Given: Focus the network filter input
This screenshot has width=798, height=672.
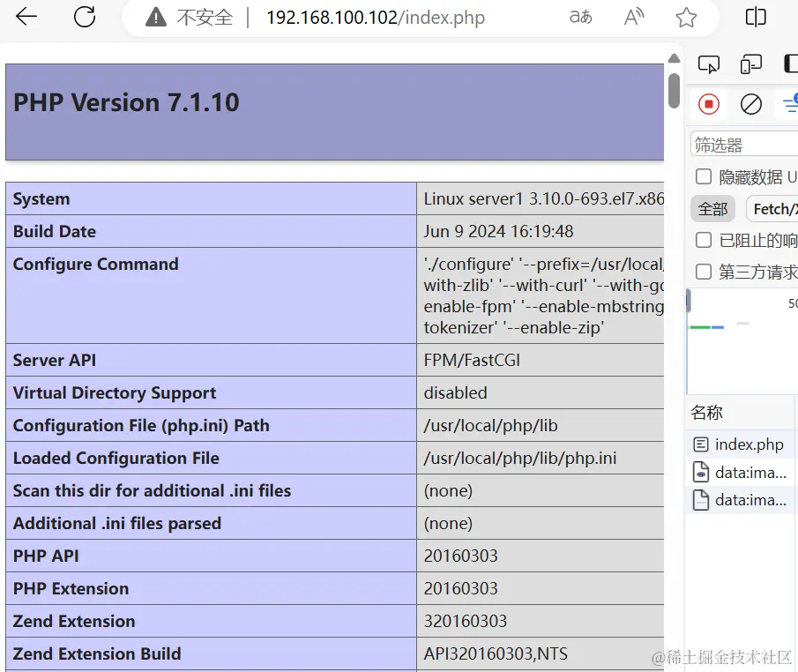Looking at the screenshot, I should (744, 145).
